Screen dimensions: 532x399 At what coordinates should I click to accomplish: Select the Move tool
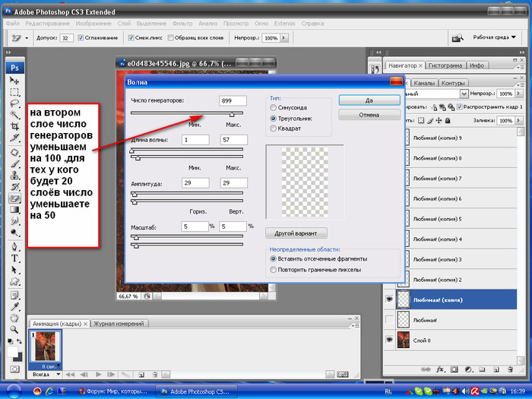pos(14,81)
